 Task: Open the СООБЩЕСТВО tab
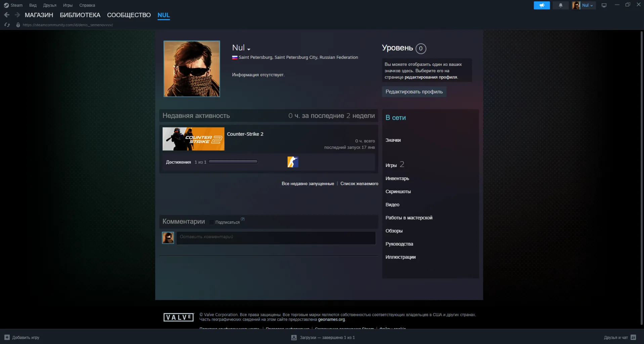click(129, 15)
